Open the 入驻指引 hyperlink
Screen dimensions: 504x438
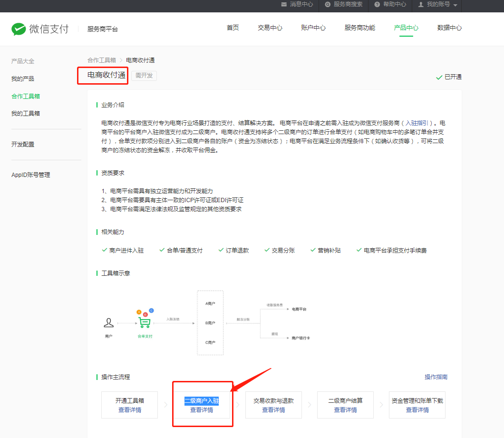[417, 123]
